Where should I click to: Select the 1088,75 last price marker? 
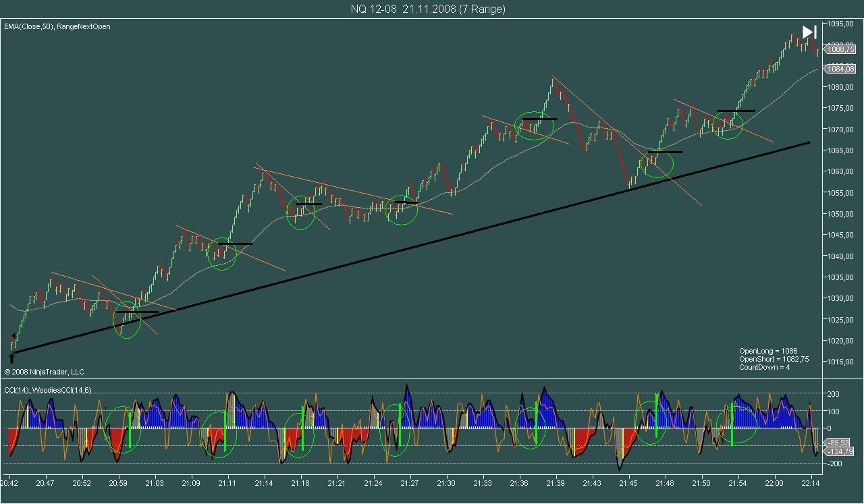[841, 49]
